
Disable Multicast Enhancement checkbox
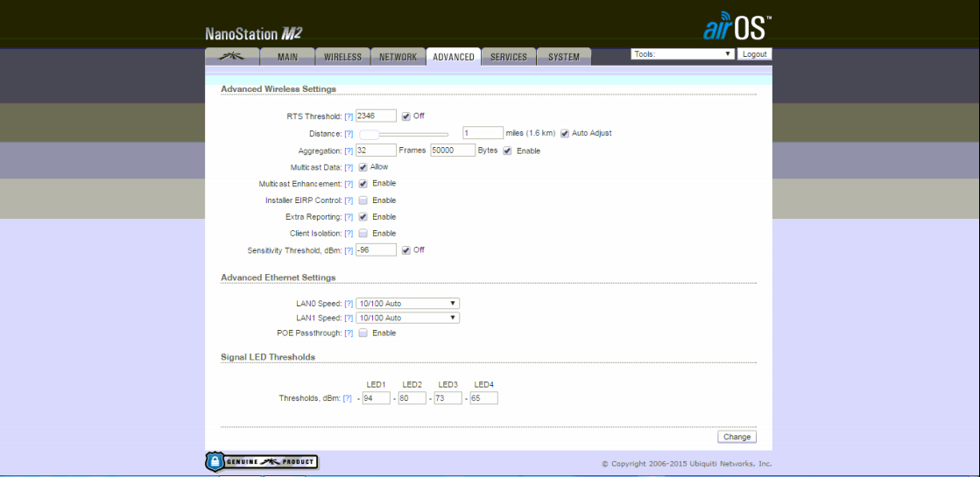pyautogui.click(x=363, y=184)
